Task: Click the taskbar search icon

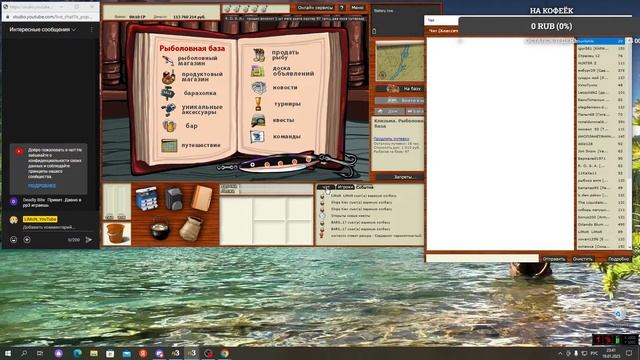Action: point(24,353)
